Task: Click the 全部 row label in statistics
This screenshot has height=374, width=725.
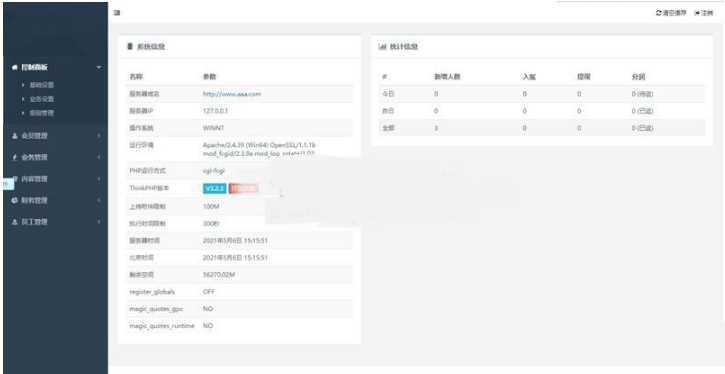Action: 388,128
